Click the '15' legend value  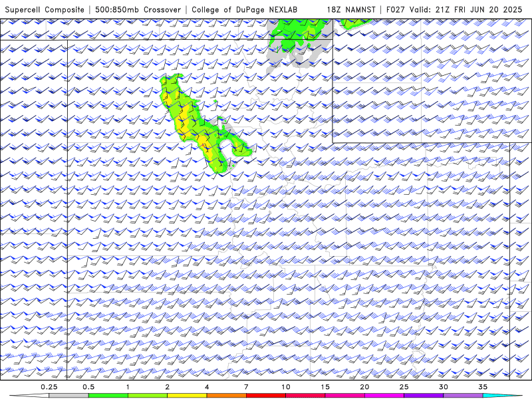pyautogui.click(x=325, y=387)
